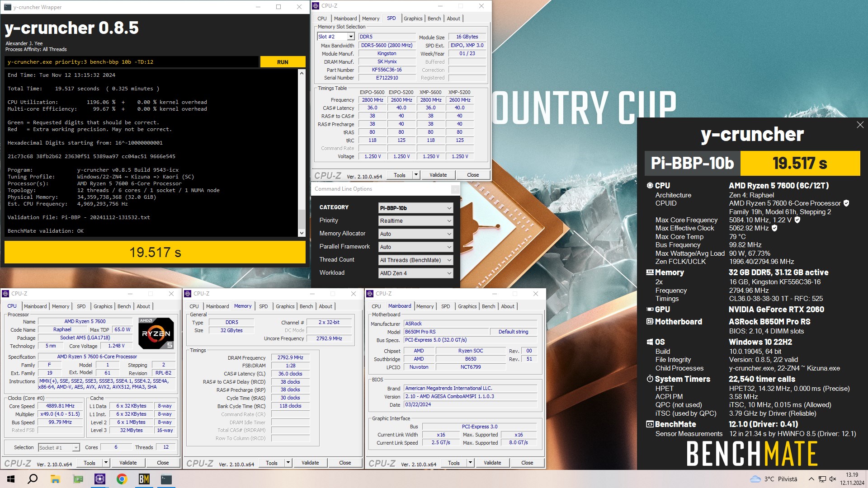Switch to Graphics tab in SPD CPU-Z window

[x=413, y=19]
